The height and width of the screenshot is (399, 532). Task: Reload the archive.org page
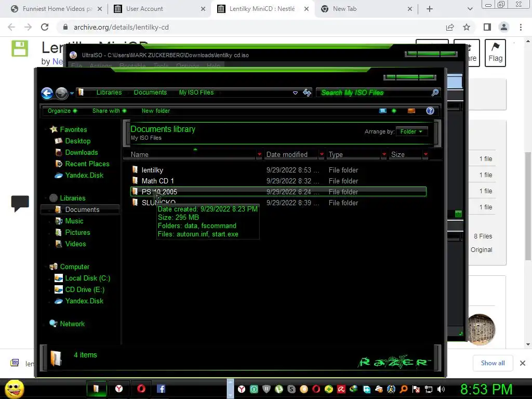[45, 27]
